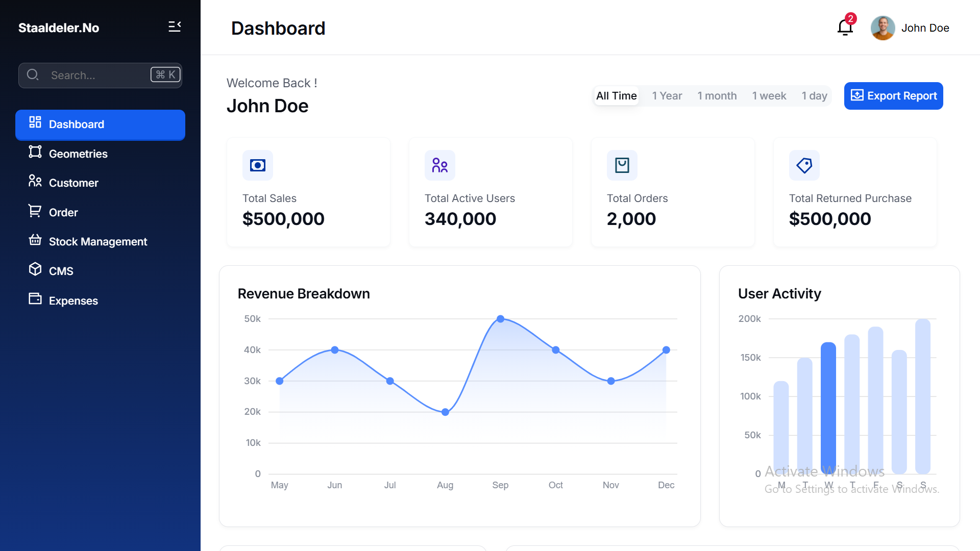Click the Expenses wallet icon
The image size is (980, 551).
point(35,299)
